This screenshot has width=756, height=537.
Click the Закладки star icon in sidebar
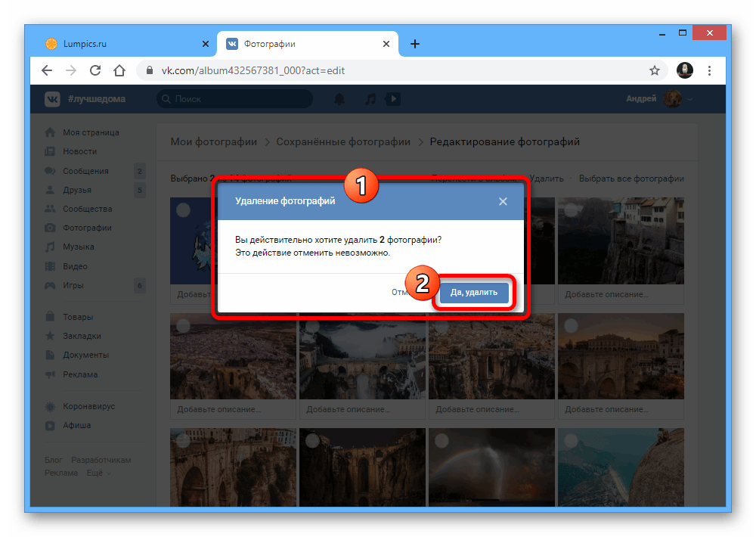(50, 335)
